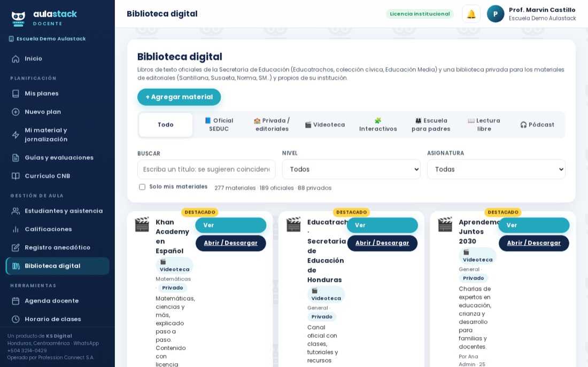Viewport: 588px width, 367px height.
Task: Select the Todo tab
Action: [x=165, y=125]
